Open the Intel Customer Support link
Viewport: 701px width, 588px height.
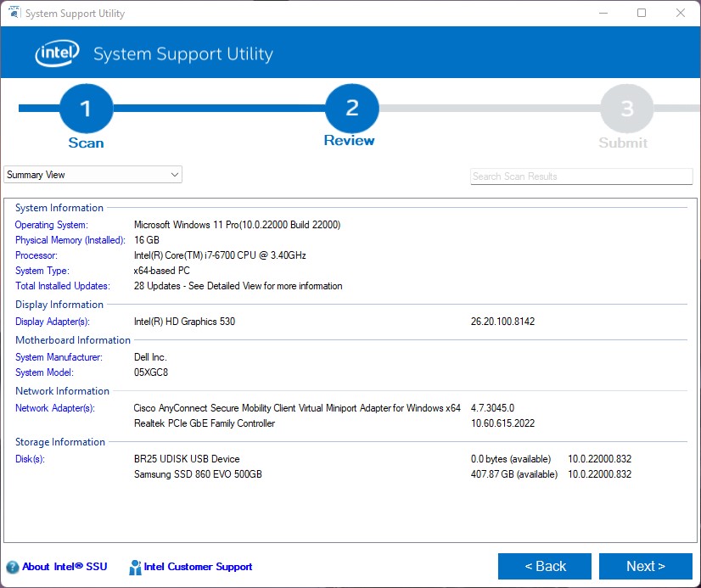[x=198, y=567]
